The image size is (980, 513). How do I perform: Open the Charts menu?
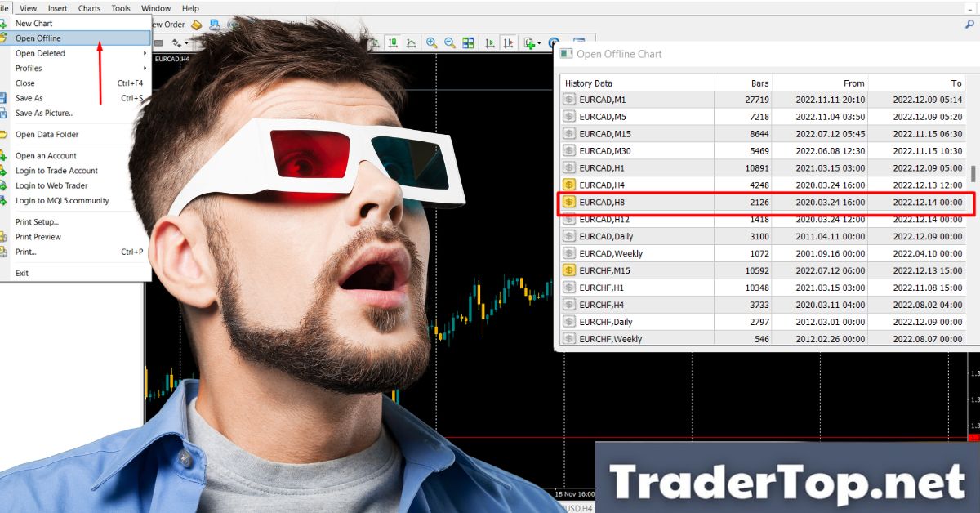(88, 8)
